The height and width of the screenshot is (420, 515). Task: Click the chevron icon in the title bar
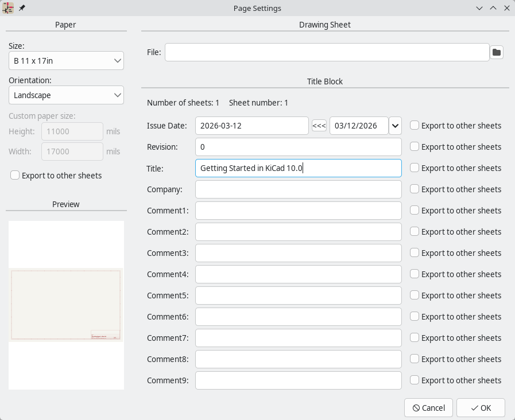point(479,8)
